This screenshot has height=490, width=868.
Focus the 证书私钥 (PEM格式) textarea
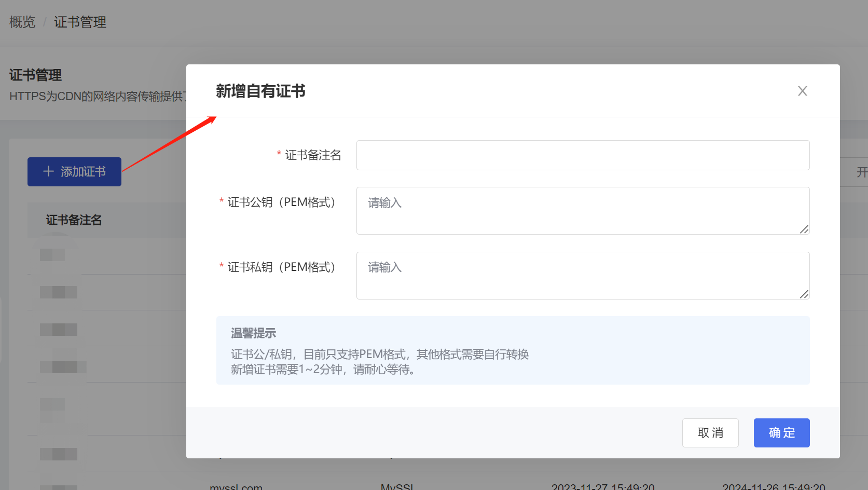coord(583,276)
